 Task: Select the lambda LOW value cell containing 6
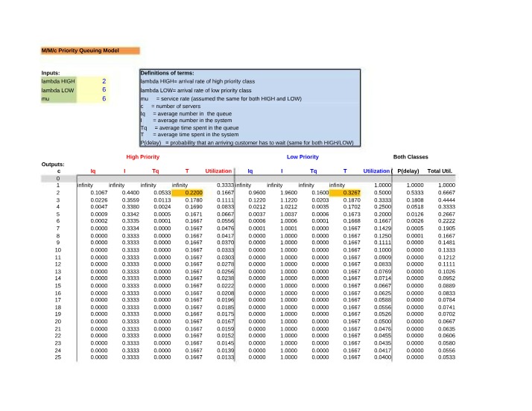(x=92, y=90)
